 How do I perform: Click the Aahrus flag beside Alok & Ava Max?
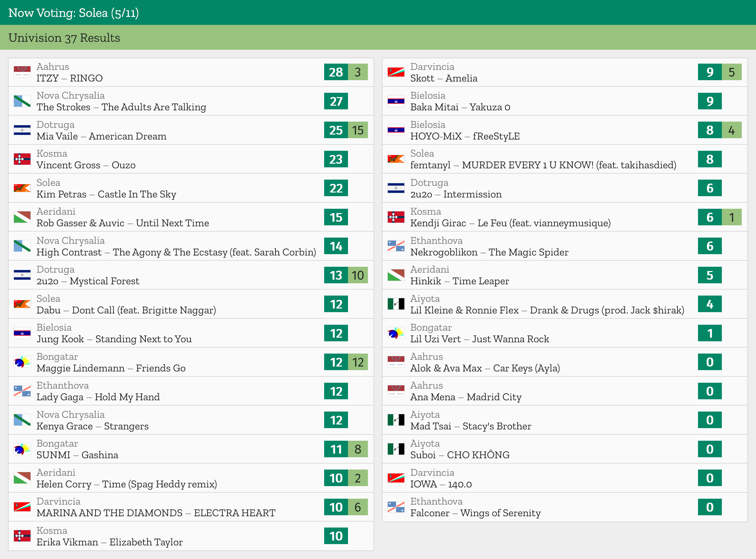tap(396, 362)
